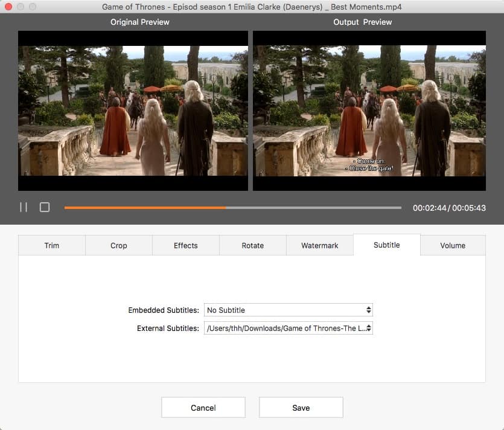Open the External Subtitles file dropdown
Image resolution: width=504 pixels, height=430 pixels.
(x=289, y=328)
